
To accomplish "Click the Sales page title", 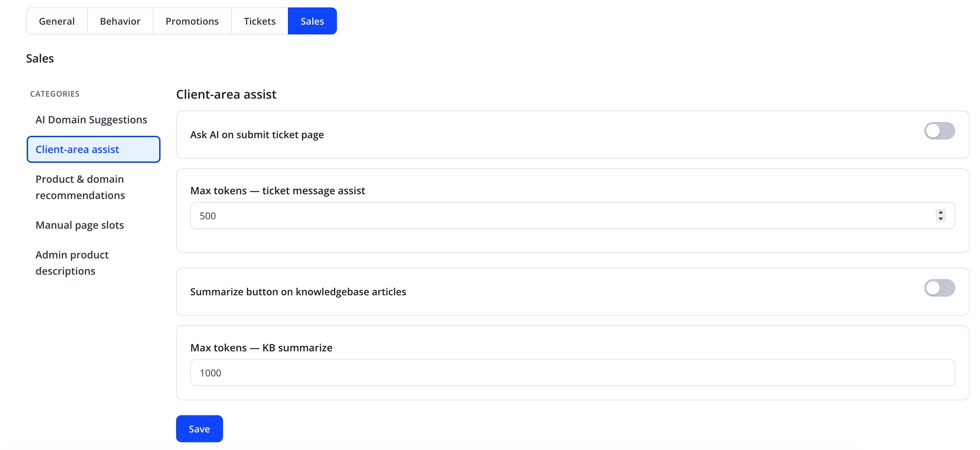I will coord(40,58).
